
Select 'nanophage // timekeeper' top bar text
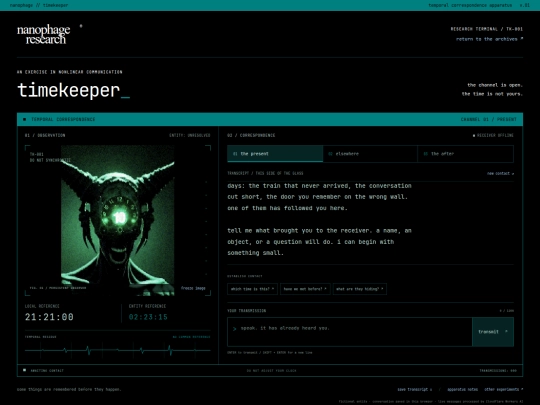point(39,5)
